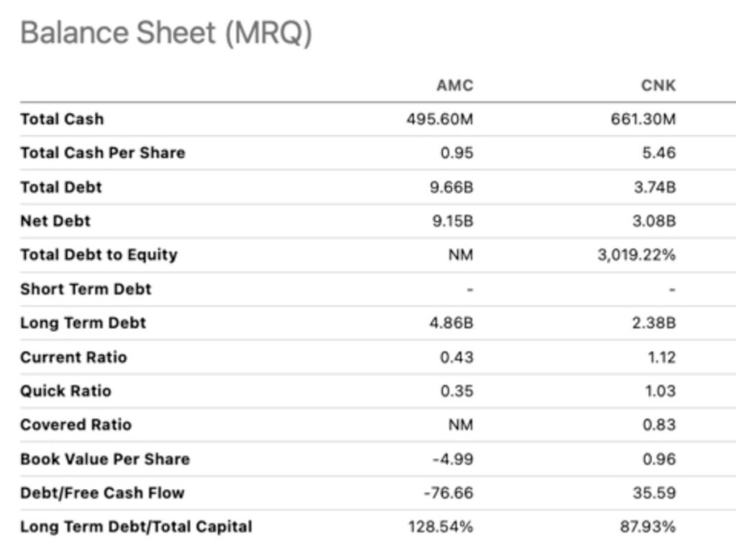Select AMC debt/FCF value -76.66

pos(448,493)
